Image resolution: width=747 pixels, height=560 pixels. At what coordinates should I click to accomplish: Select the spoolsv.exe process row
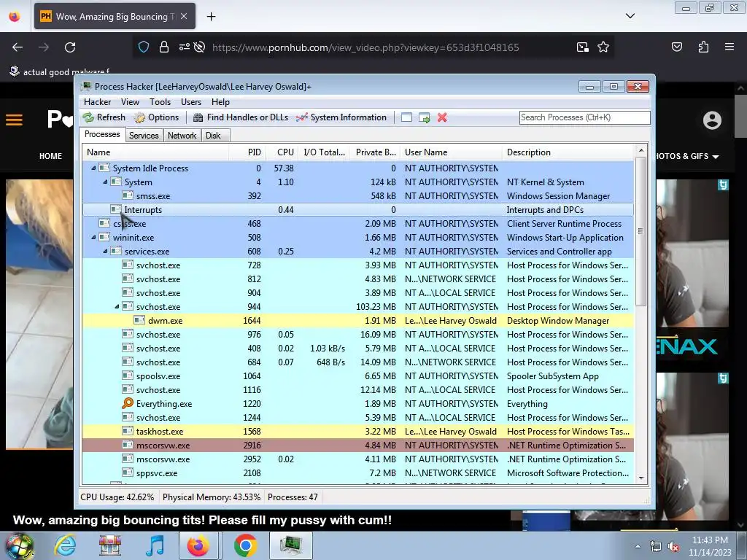[357, 376]
